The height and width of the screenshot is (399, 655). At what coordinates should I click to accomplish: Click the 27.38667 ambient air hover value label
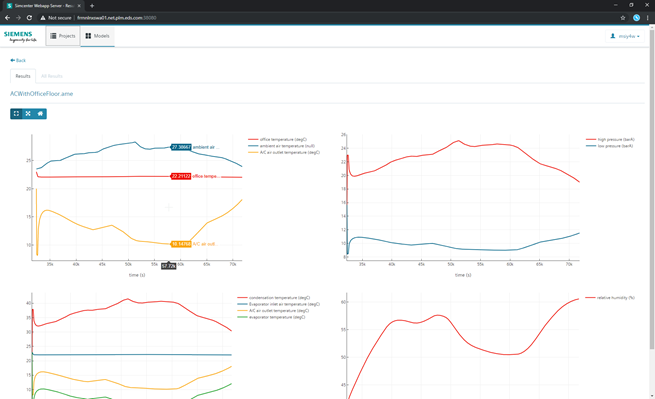181,147
